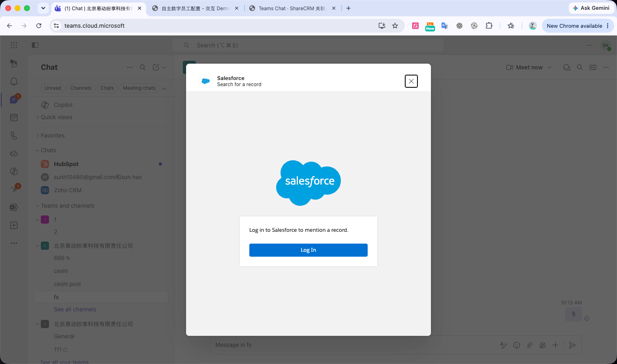Collapse the team containing the General channel

pos(38,324)
